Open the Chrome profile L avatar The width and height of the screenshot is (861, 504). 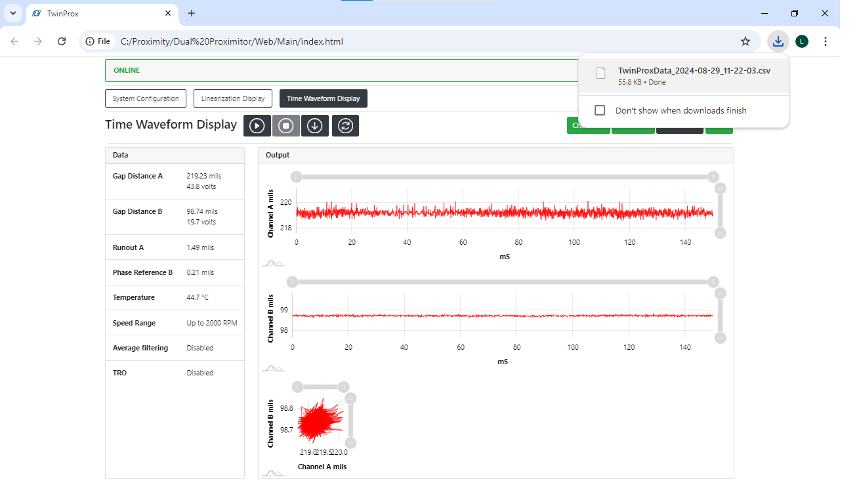(x=801, y=41)
